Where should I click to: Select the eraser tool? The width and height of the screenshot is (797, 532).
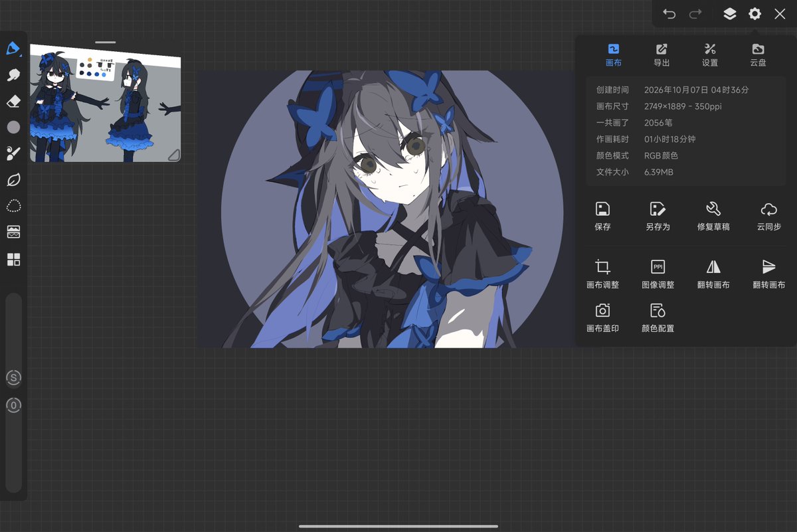tap(13, 101)
